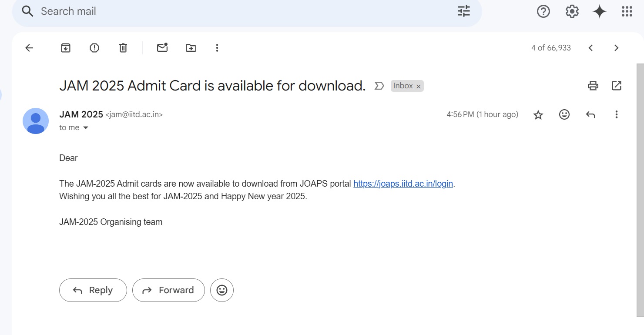Print the email
Screen dimensions: 644x335
click(x=592, y=86)
